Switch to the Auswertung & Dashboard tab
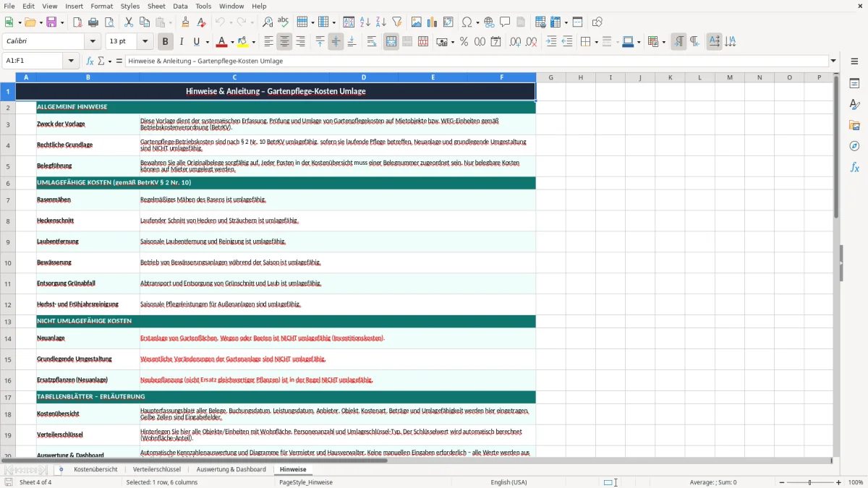This screenshot has width=868, height=488. (x=231, y=469)
